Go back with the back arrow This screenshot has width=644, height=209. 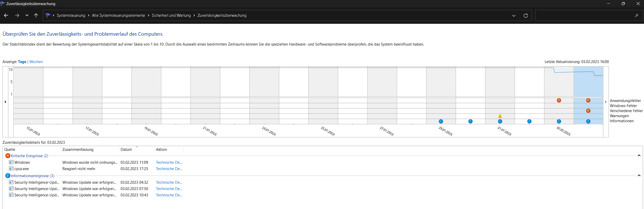(x=6, y=15)
